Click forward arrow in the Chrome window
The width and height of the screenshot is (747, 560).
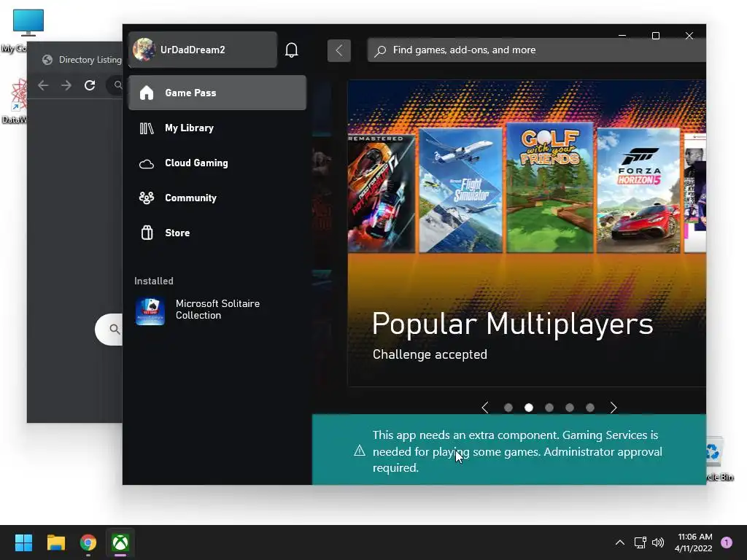pos(66,85)
